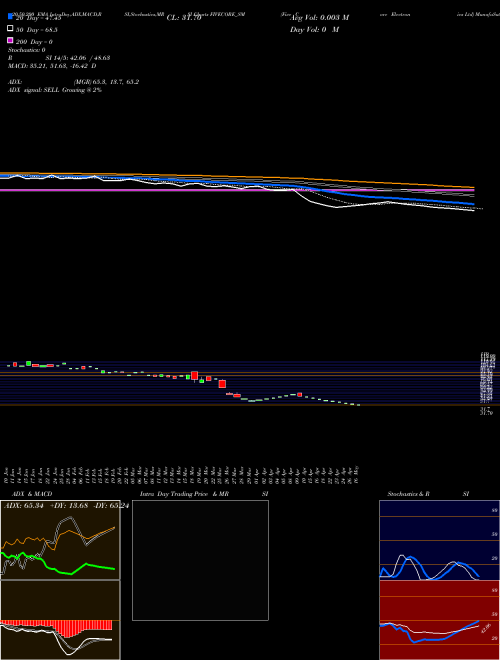Viewport: 500px width, 660px height.
Task: Open the empty intraday trading price panel
Action: tap(200, 560)
